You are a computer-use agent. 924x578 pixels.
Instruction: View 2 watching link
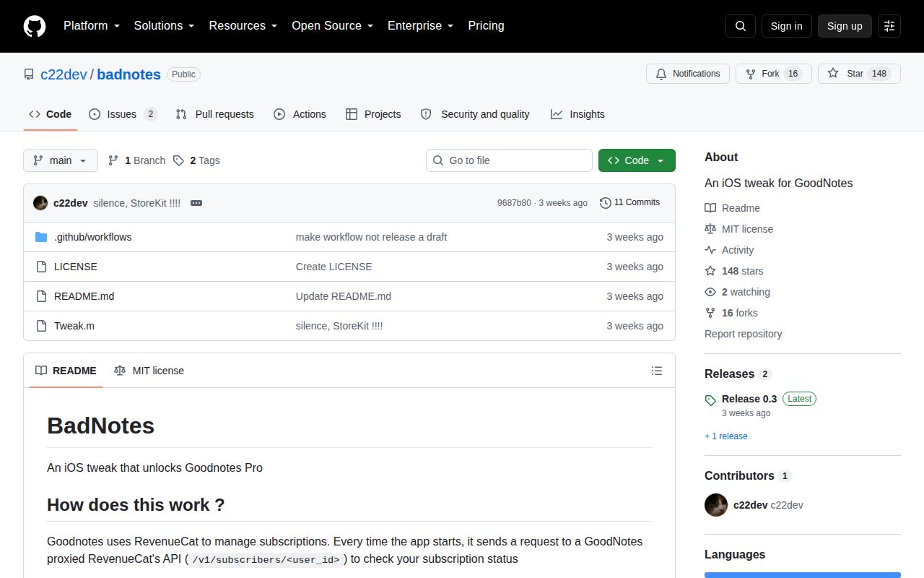737,292
